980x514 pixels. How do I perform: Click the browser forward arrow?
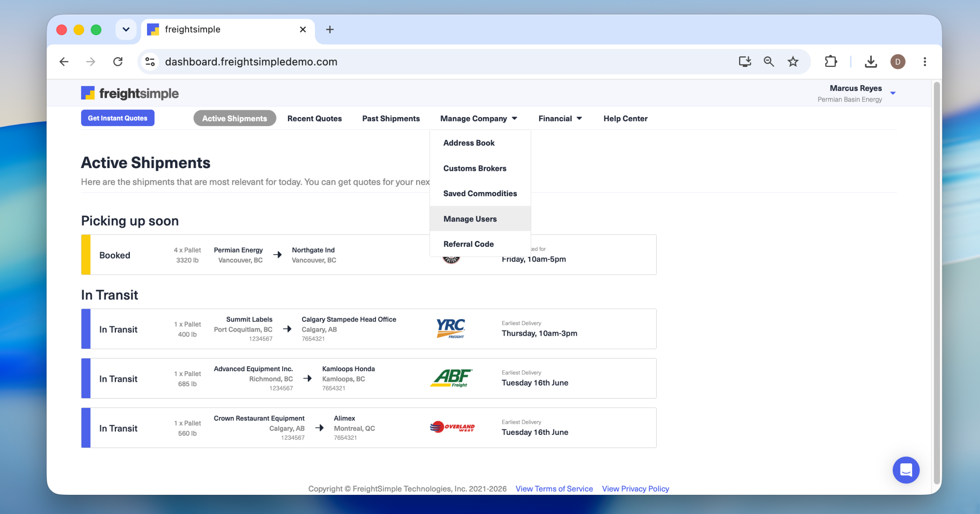click(91, 62)
